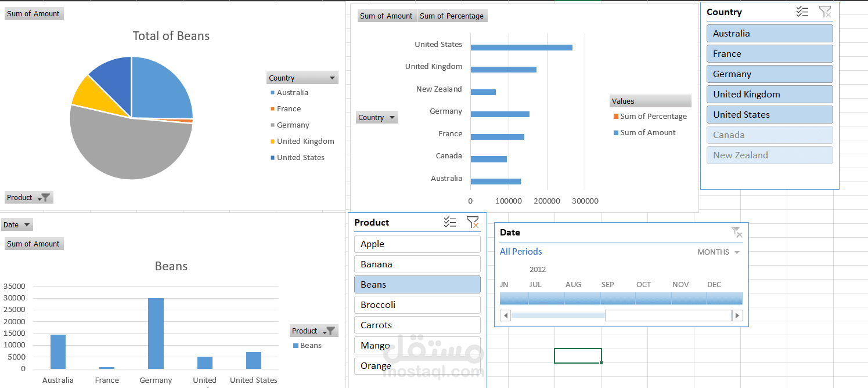Select Australia in the Country slicer
This screenshot has height=388, width=868.
coord(769,33)
